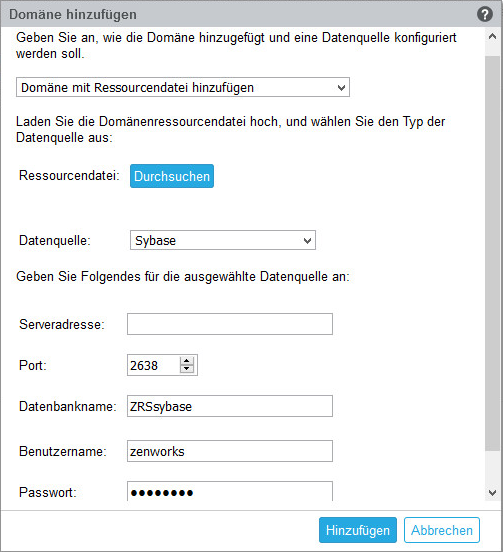Expand the Datenquelle Sybase dropdown

pyautogui.click(x=223, y=240)
